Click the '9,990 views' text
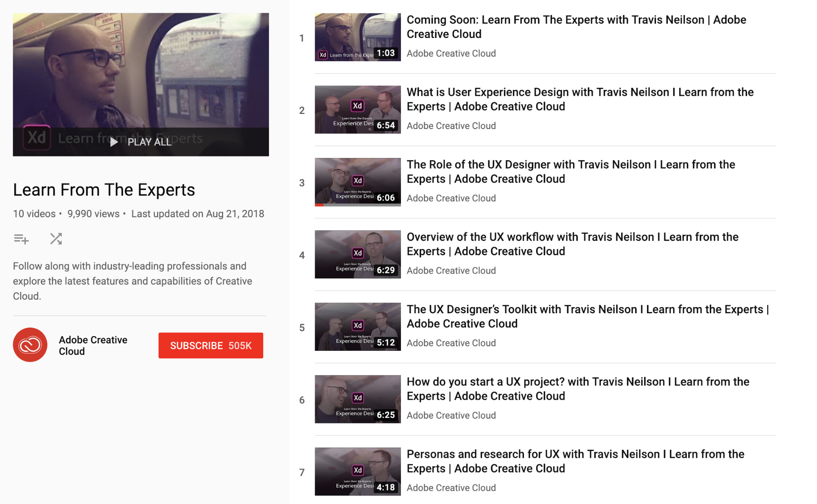Screen dimensions: 817x504 point(93,214)
